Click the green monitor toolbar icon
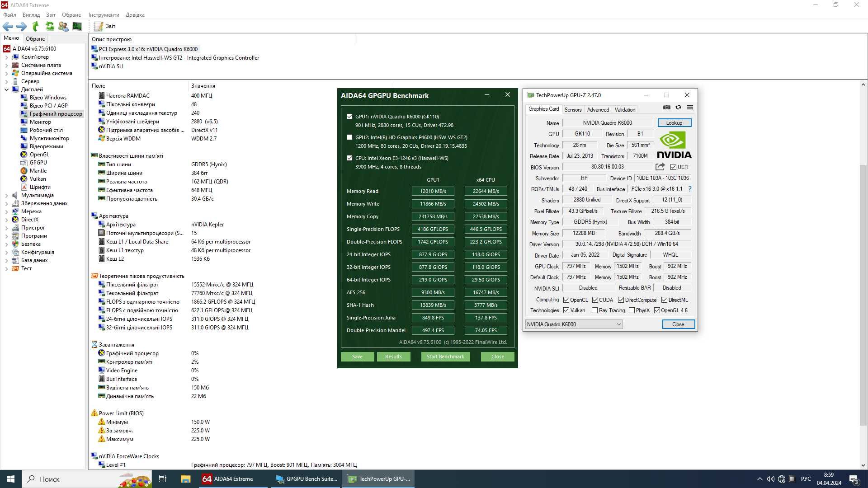The width and height of the screenshot is (868, 488). click(77, 26)
